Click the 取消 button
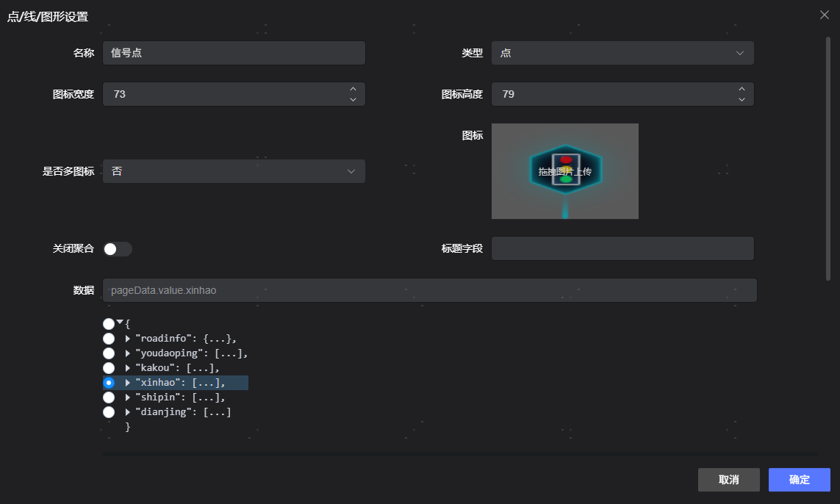840x504 pixels. 728,480
